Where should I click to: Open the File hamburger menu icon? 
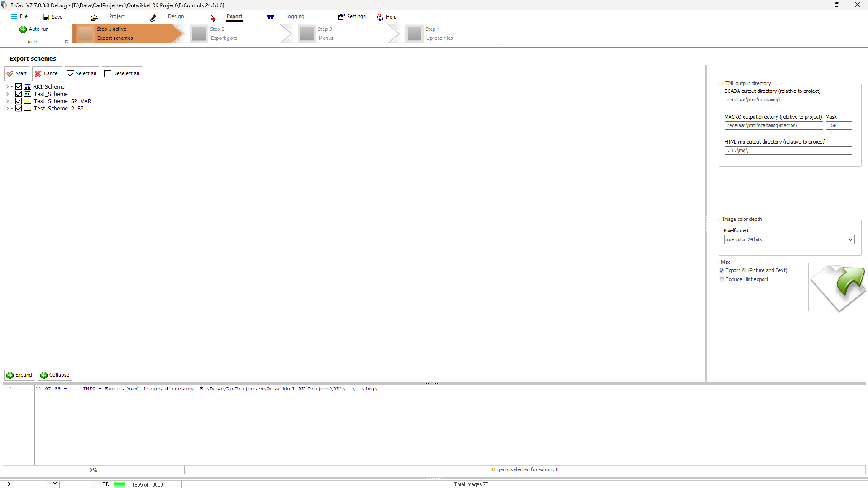[x=14, y=17]
